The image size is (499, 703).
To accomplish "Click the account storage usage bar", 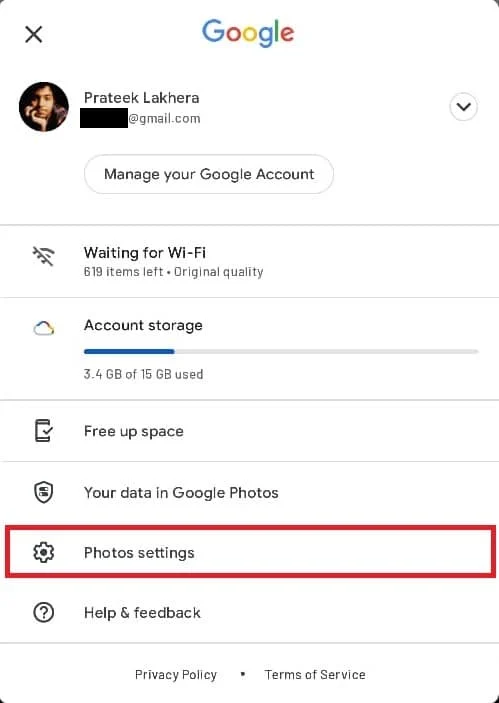I will 281,352.
